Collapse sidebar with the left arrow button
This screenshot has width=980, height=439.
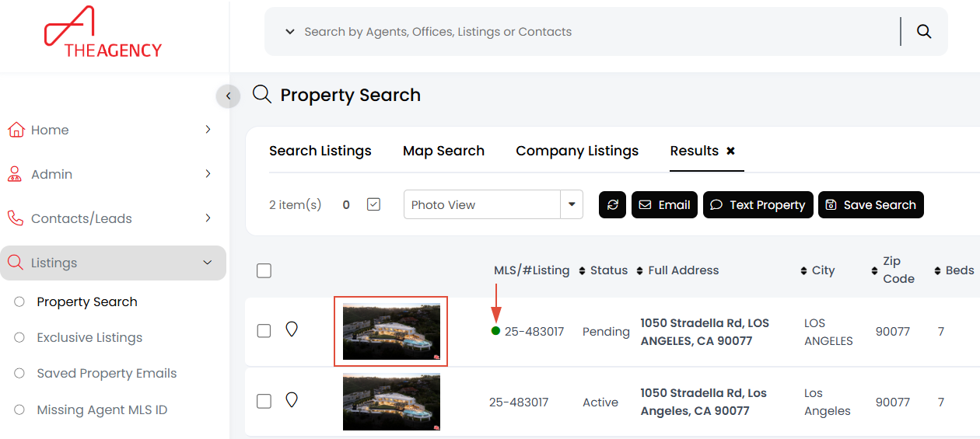coord(228,96)
